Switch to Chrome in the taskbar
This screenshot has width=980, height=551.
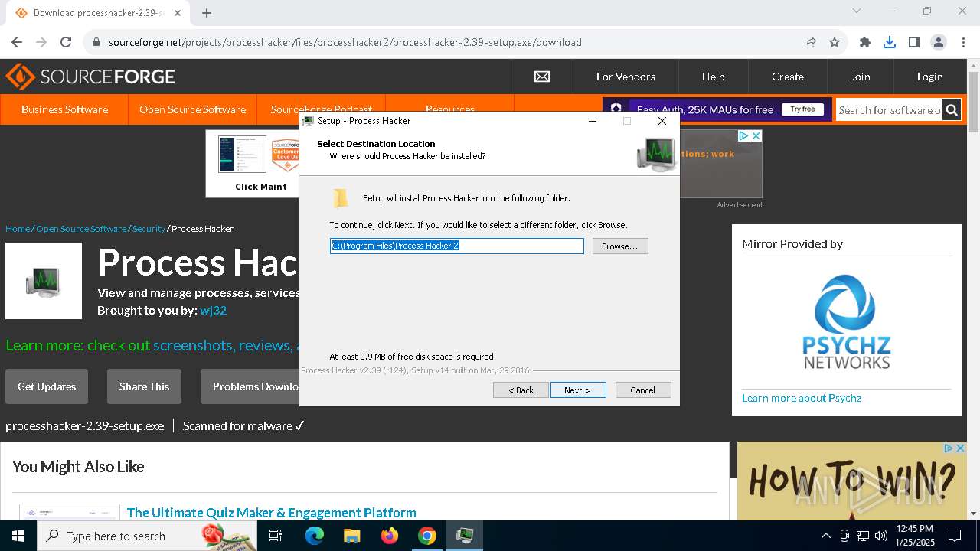(427, 536)
